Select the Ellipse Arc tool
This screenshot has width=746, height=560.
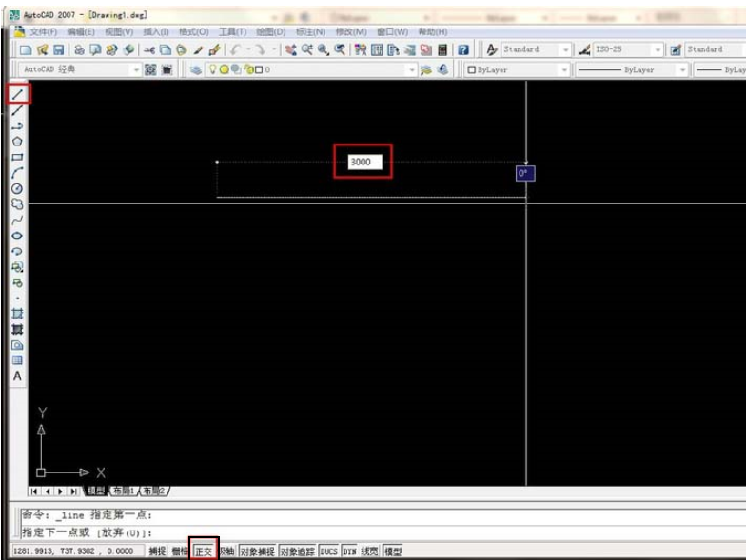coord(17,251)
